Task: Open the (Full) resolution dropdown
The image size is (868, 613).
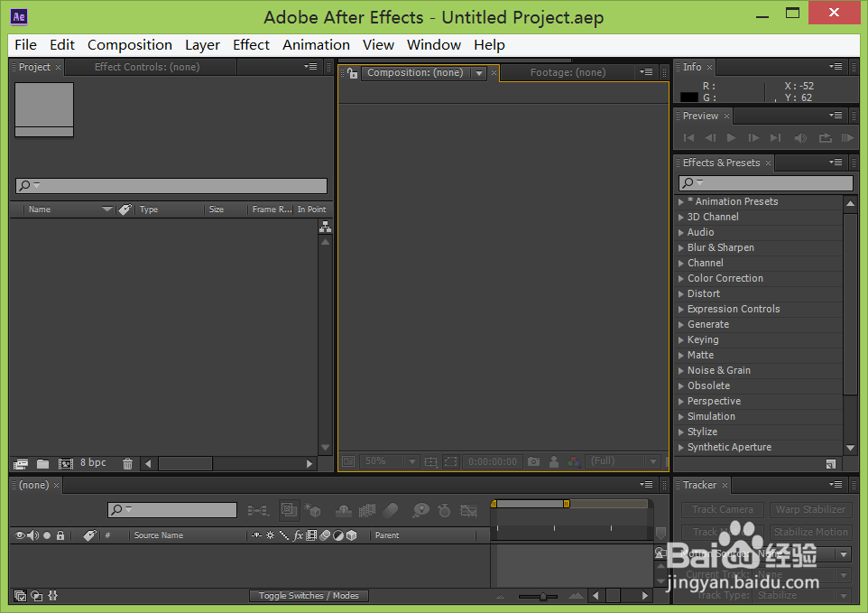Action: point(623,461)
